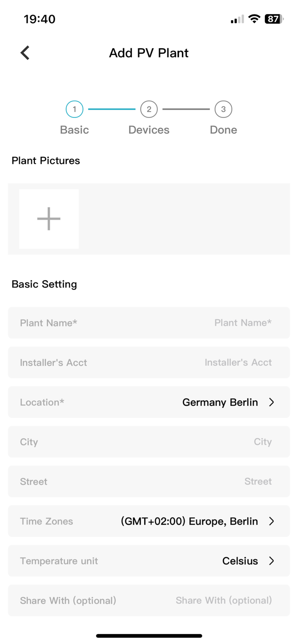Viewport: 298px width, 644px height.
Task: Select the Done step label
Action: [223, 130]
